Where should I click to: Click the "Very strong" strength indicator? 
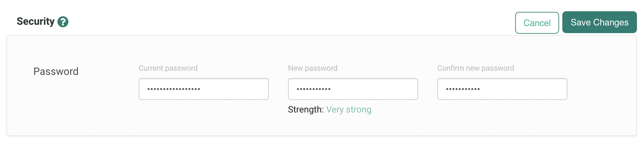(349, 110)
